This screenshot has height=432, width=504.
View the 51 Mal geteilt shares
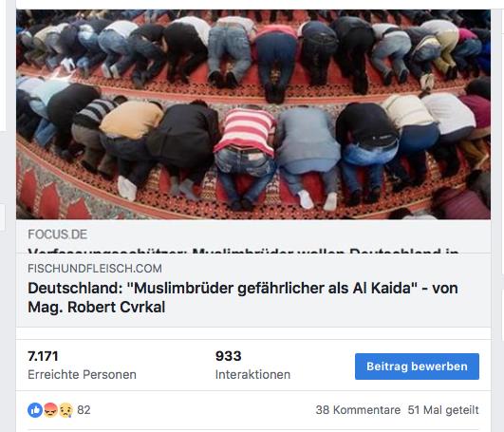coord(443,410)
